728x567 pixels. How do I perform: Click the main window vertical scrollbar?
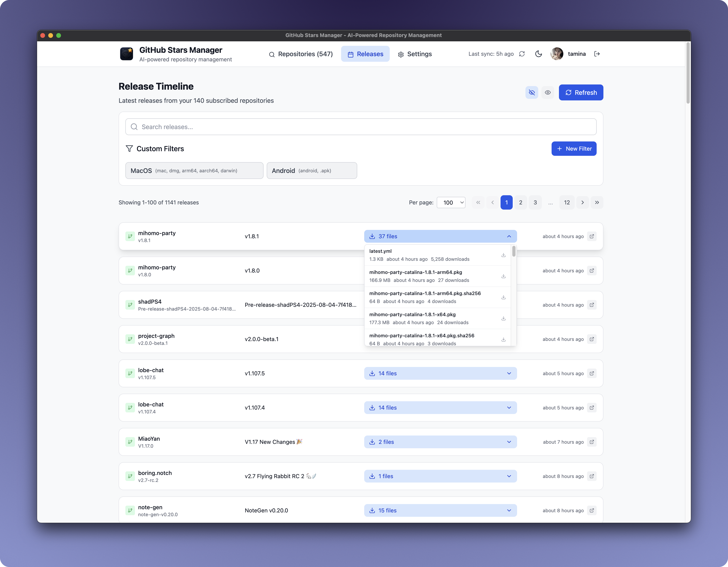pyautogui.click(x=688, y=73)
